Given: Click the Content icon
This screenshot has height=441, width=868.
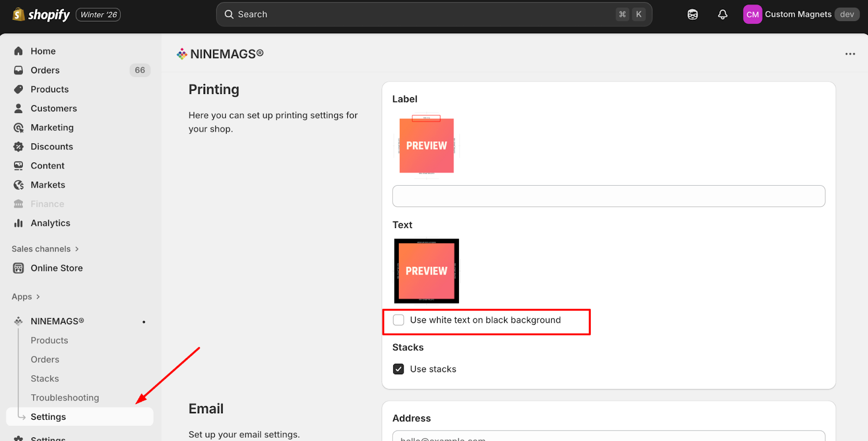Looking at the screenshot, I should point(18,166).
